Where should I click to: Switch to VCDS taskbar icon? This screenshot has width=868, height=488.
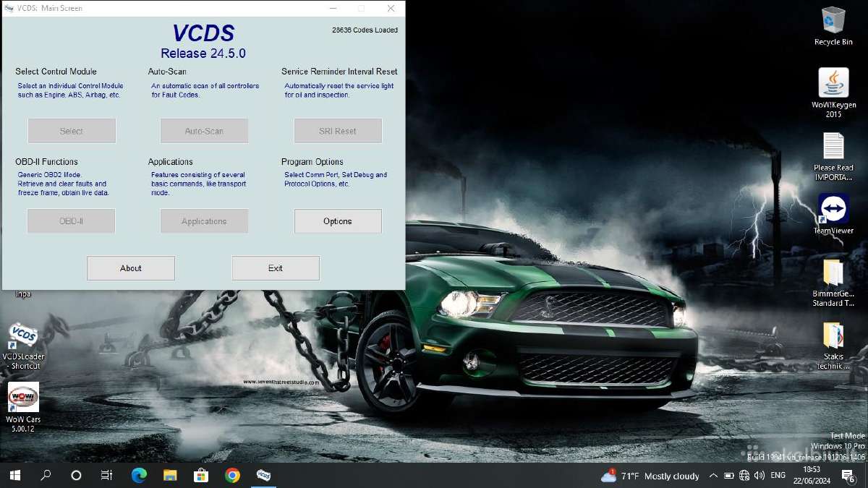[264, 475]
